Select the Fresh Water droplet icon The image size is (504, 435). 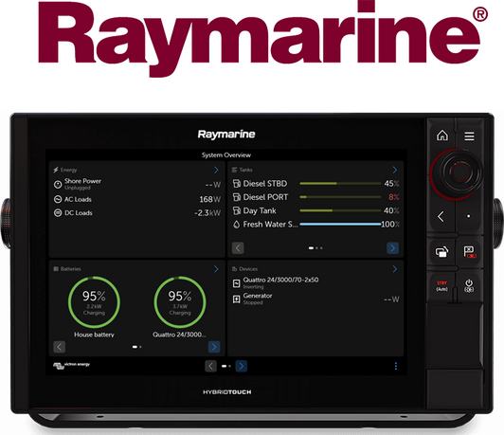pos(237,225)
